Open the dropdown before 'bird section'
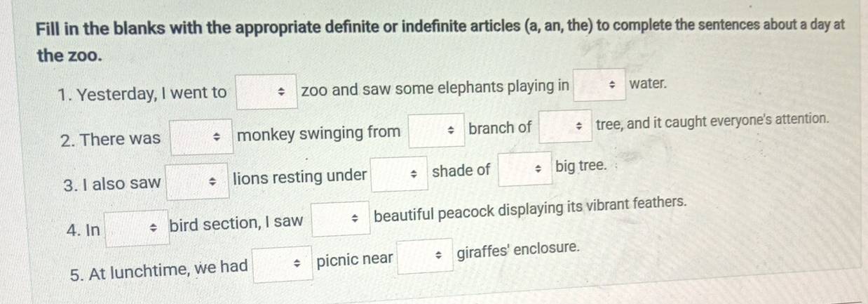The width and height of the screenshot is (868, 304). tap(137, 228)
